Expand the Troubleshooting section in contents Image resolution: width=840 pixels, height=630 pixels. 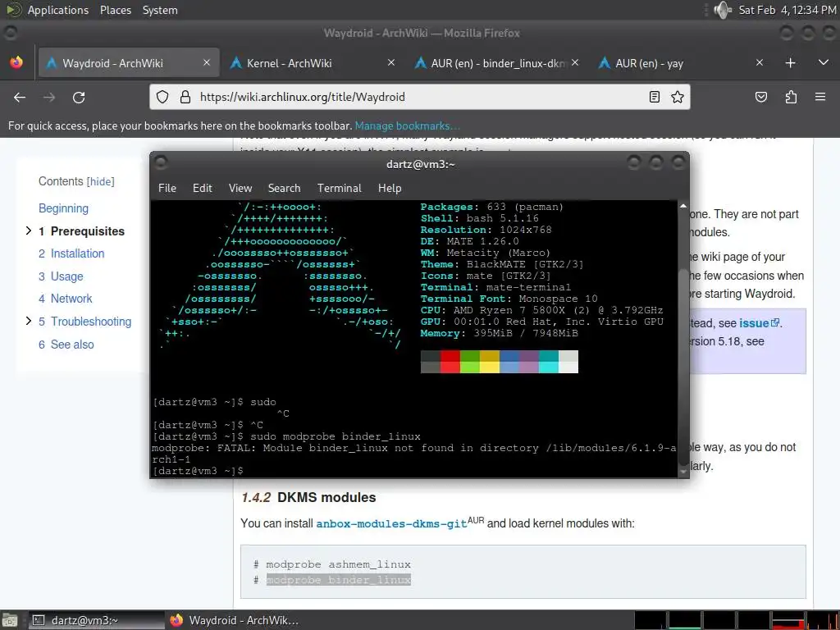coord(29,321)
